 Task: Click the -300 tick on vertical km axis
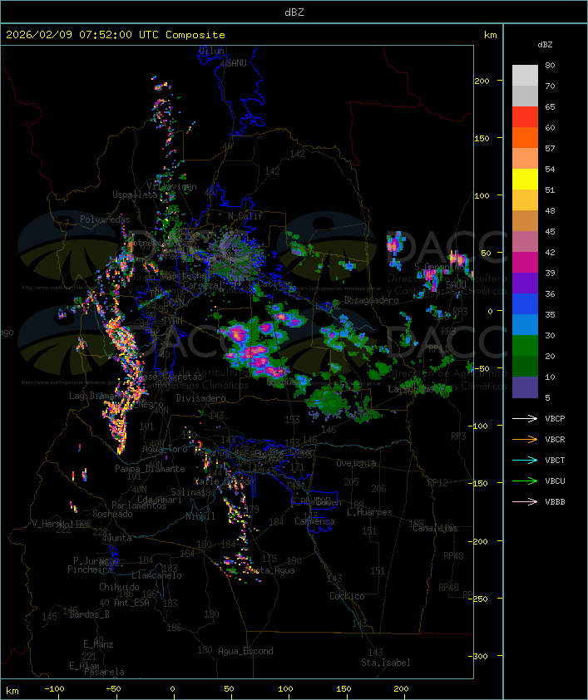(480, 656)
